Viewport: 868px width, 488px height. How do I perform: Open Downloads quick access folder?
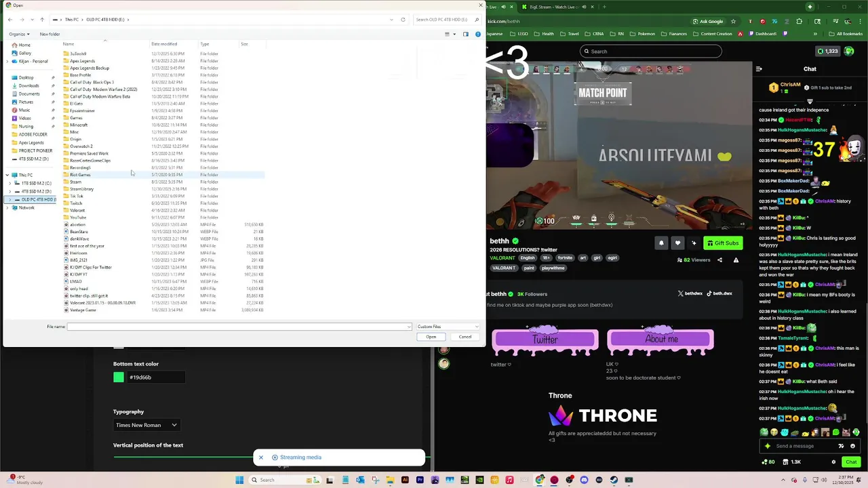click(28, 85)
